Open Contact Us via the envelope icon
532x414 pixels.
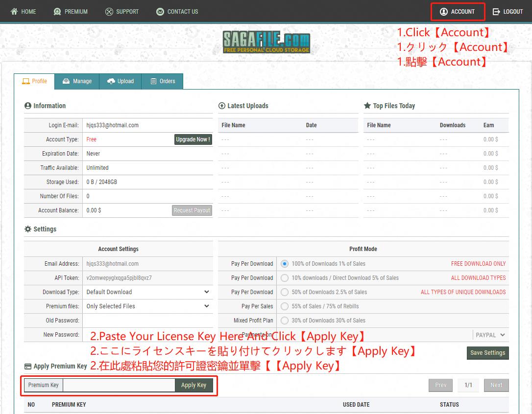point(159,11)
